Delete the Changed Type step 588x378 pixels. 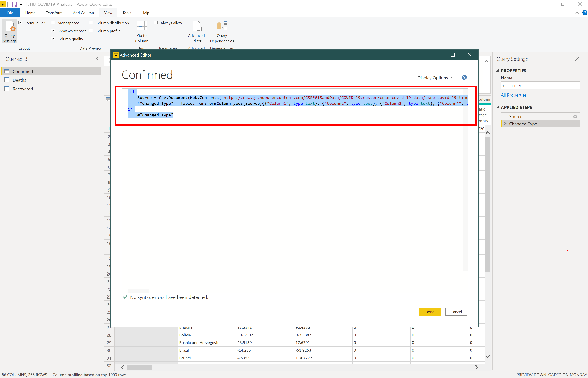coord(506,124)
